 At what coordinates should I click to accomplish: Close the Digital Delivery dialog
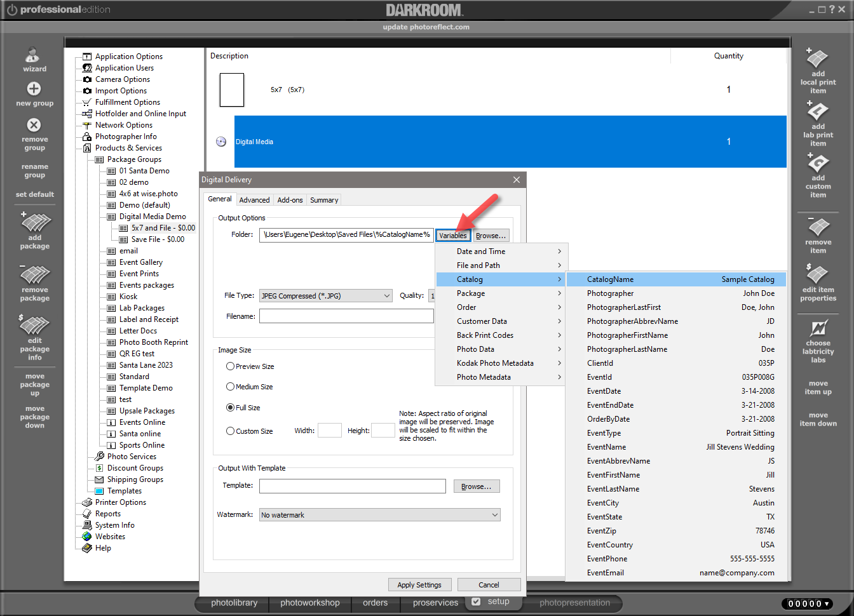pyautogui.click(x=517, y=180)
